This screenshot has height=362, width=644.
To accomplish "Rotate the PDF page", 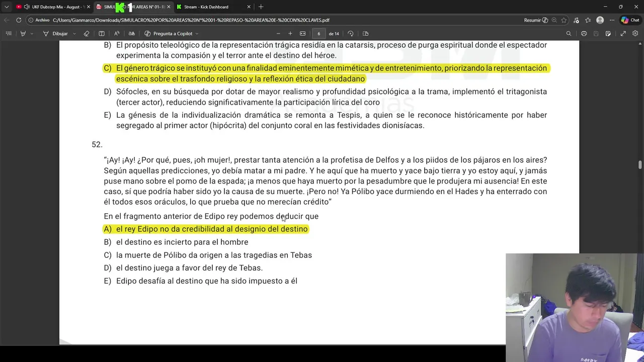I will tap(351, 34).
